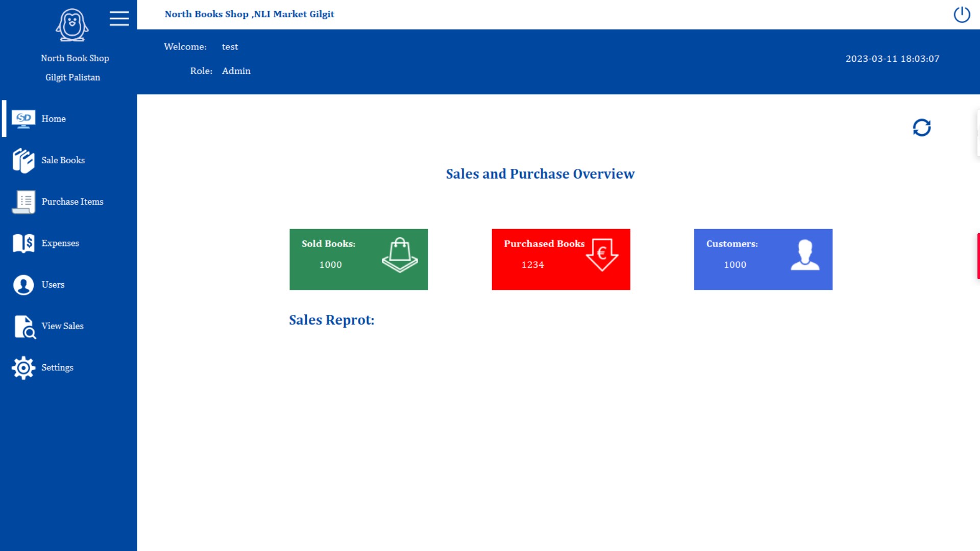This screenshot has height=551, width=980.
Task: Click Sold Books overview card
Action: pos(358,259)
